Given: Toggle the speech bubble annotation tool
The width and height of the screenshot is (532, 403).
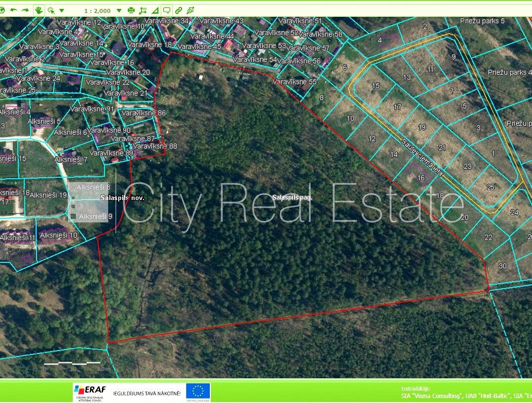Looking at the screenshot, I should pos(167,10).
